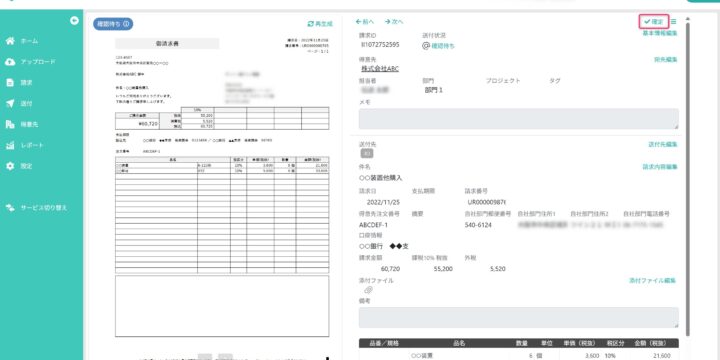Screen dimensions: 720x360
Task: Click the department value 部門１
Action: pyautogui.click(x=434, y=90)
